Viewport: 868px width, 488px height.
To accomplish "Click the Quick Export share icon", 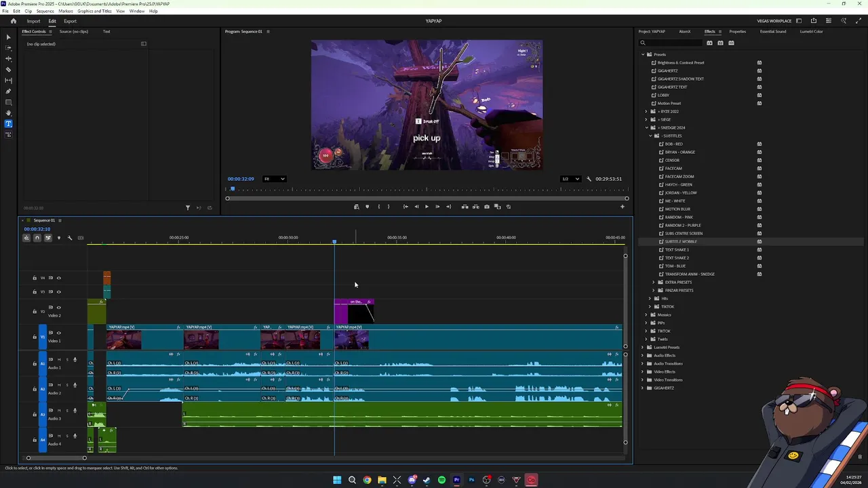I will click(813, 21).
